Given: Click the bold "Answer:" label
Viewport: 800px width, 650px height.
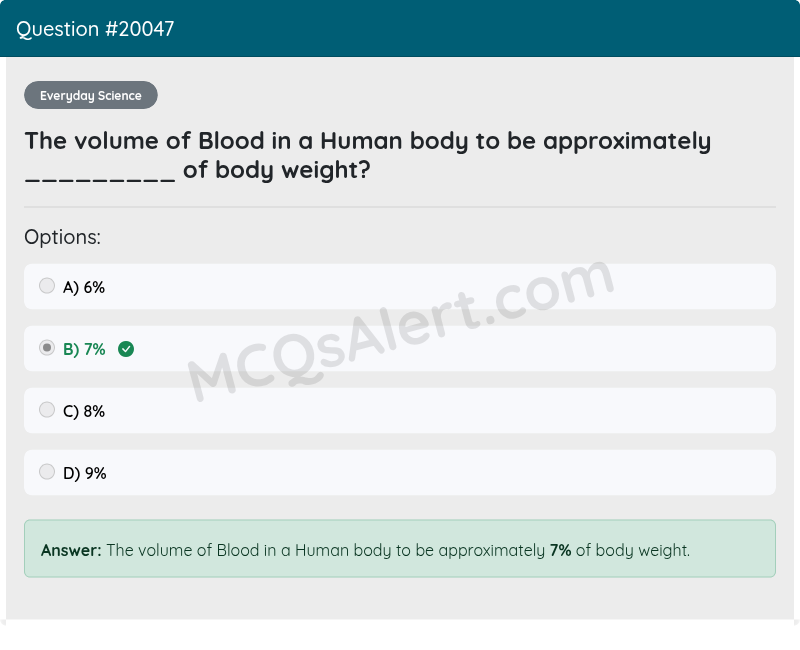Looking at the screenshot, I should click(71, 550).
